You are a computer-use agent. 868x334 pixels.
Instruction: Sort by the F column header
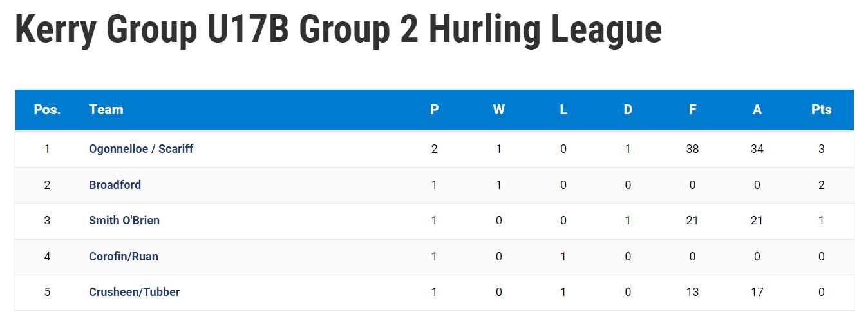(692, 110)
